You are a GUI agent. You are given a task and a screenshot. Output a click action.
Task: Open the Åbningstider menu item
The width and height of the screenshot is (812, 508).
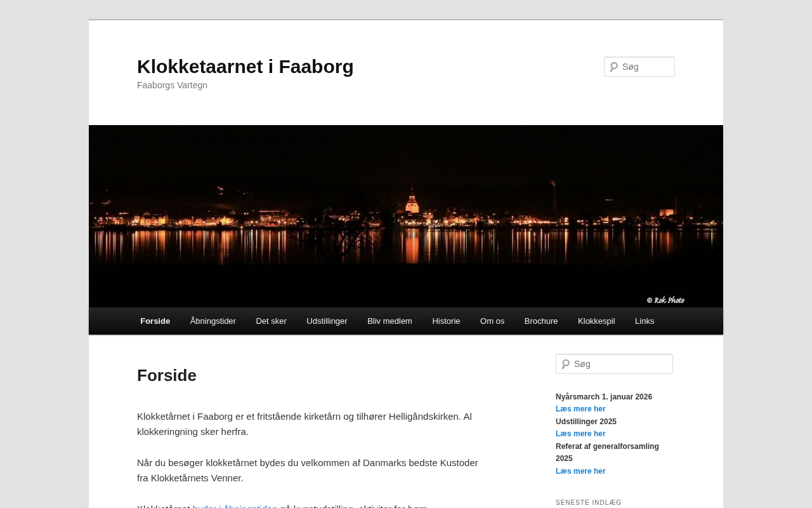pos(213,321)
